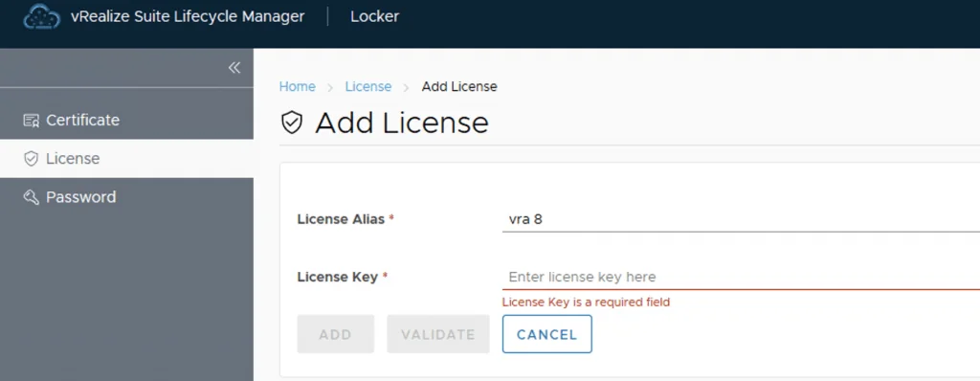Screen dimensions: 980x381
Task: Click the License Alias label
Action: tap(341, 219)
